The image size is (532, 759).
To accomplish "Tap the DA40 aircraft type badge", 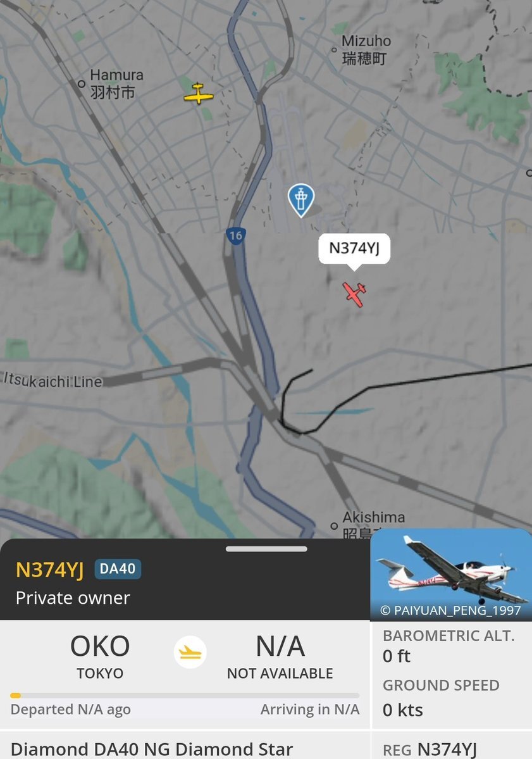I will click(118, 568).
